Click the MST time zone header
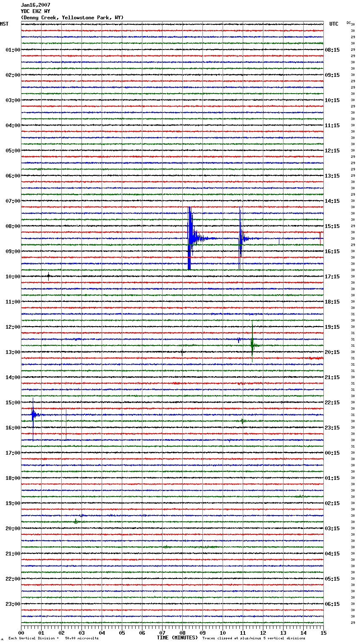This screenshot has height=644, width=357. click(4, 24)
